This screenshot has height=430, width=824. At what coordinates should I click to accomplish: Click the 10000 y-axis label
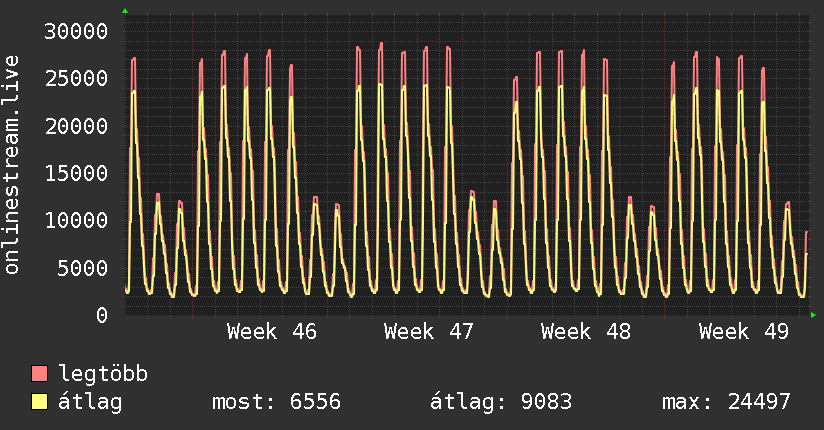pos(76,220)
